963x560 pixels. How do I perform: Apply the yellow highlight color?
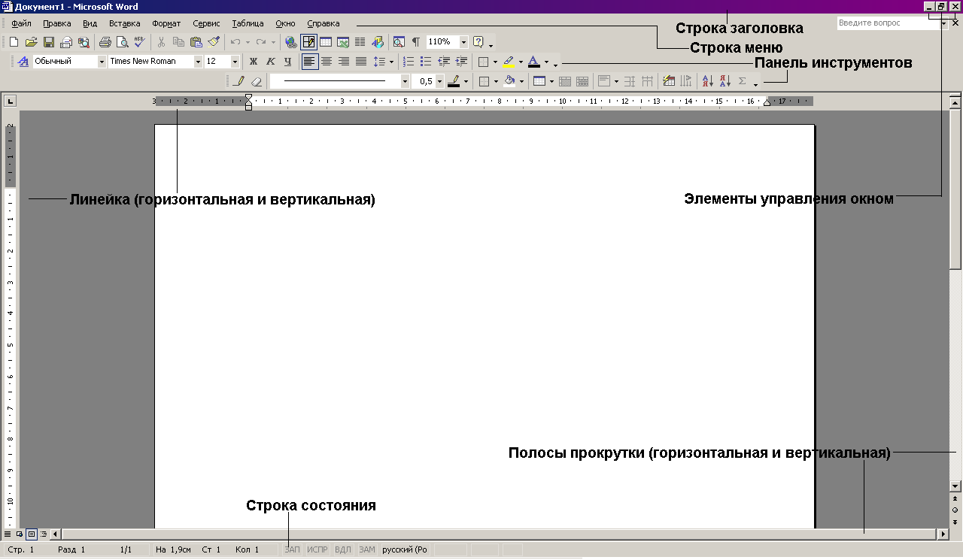pyautogui.click(x=509, y=62)
